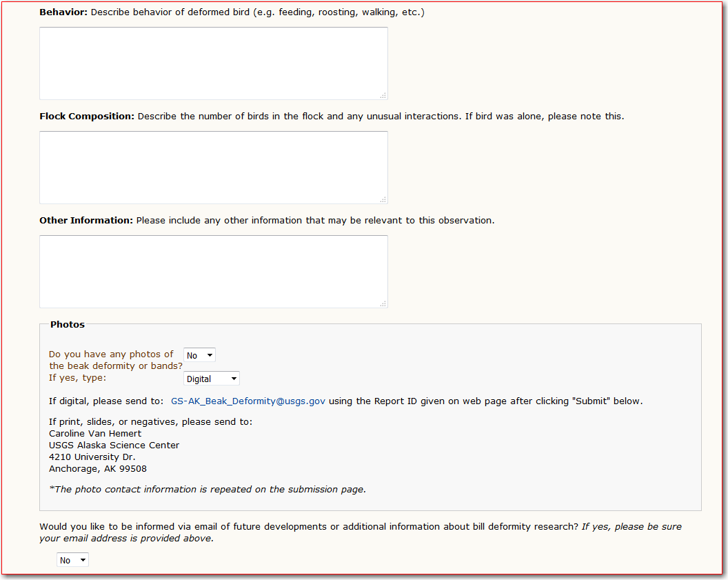Click the "If yes, type:" label

pyautogui.click(x=77, y=378)
